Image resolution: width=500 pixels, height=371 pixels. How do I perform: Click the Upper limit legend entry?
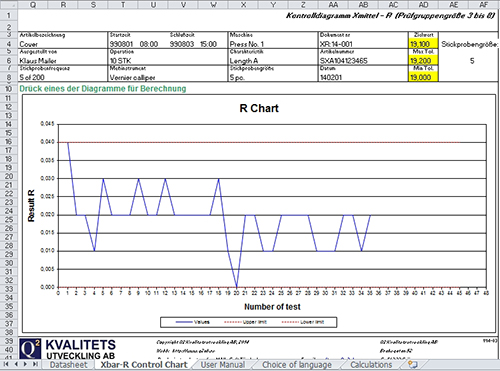click(245, 322)
